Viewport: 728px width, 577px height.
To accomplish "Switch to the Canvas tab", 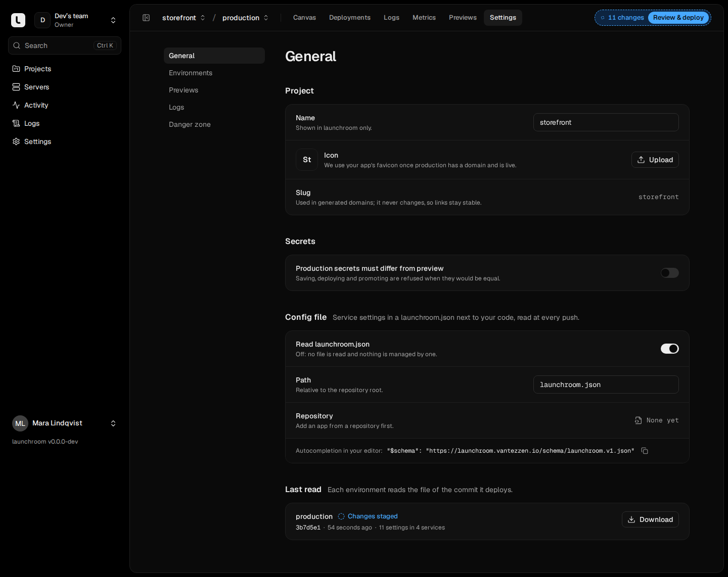I will point(304,18).
